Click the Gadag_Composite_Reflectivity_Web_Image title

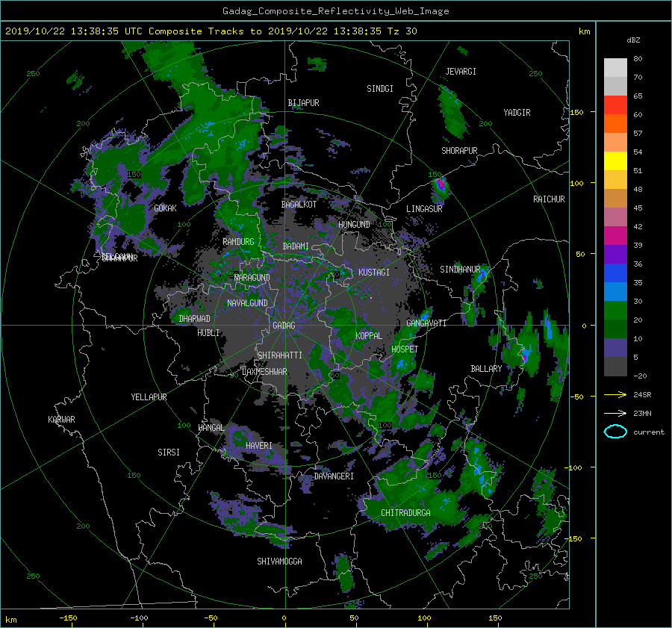point(335,11)
